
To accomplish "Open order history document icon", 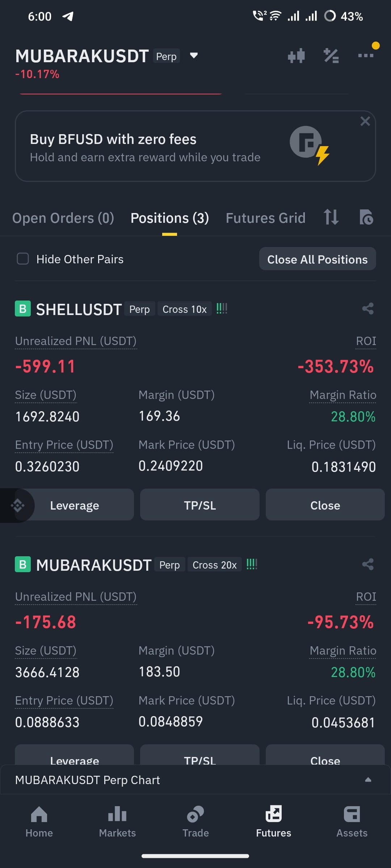I will point(366,217).
